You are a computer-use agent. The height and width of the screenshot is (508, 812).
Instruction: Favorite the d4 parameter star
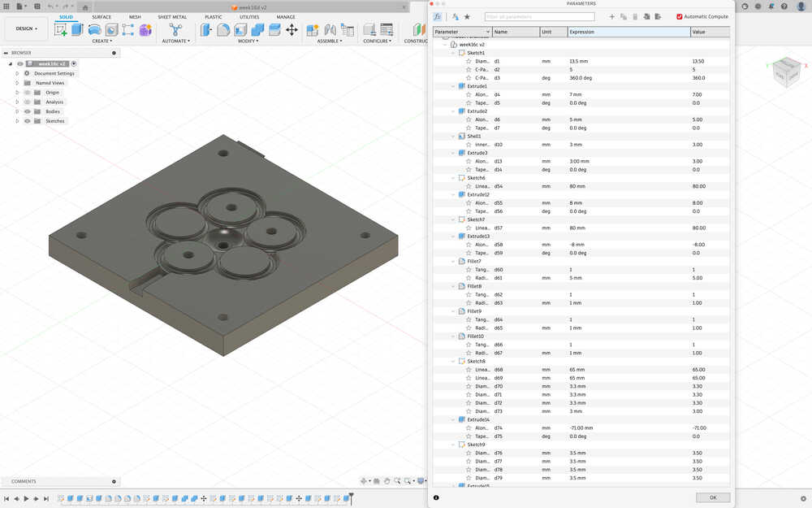coord(469,94)
